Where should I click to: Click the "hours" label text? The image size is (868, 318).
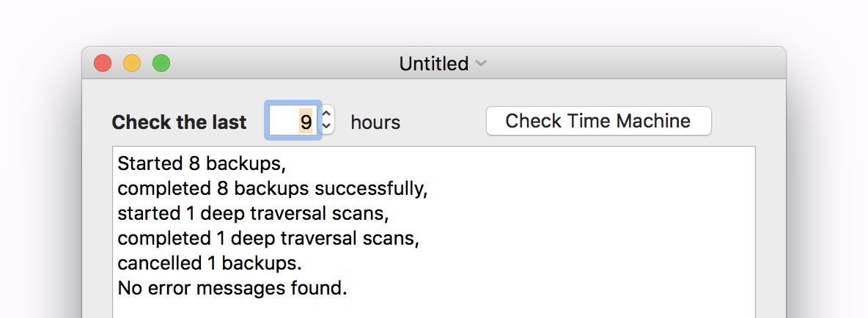375,122
